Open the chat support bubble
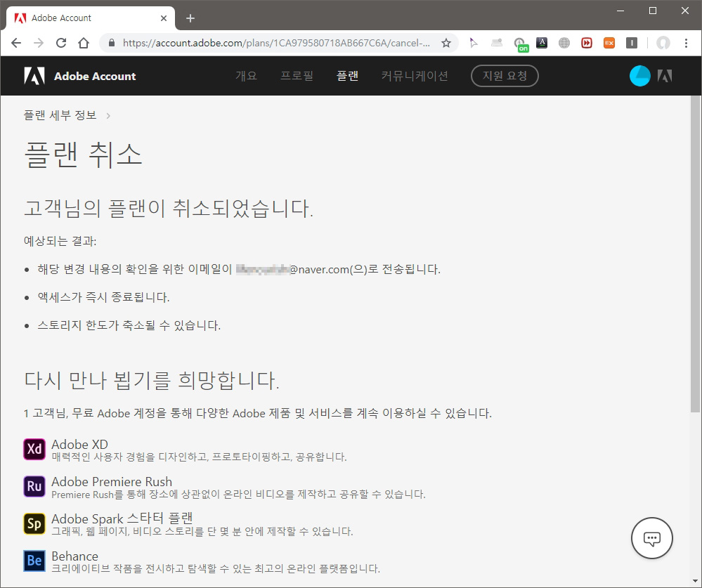This screenshot has height=588, width=702. (652, 538)
